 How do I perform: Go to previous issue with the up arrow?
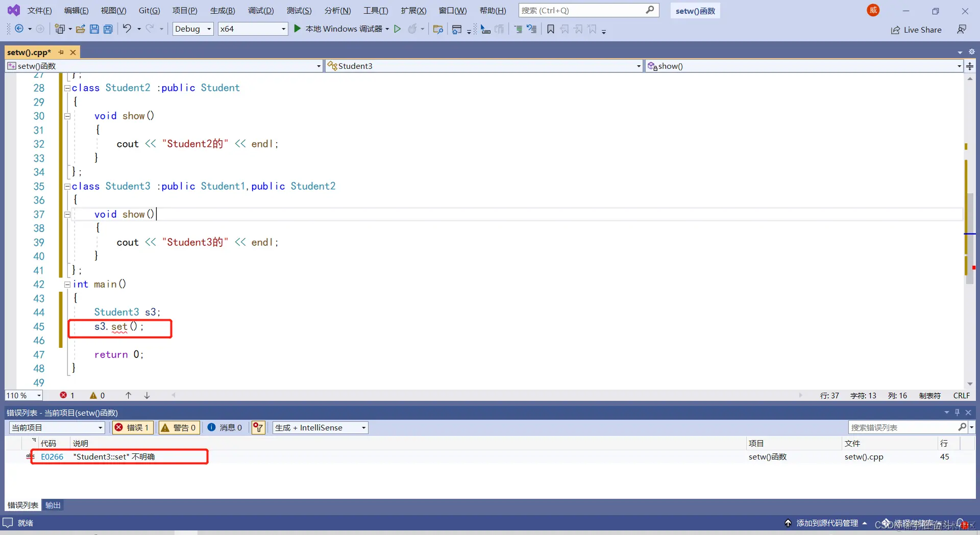pos(128,395)
